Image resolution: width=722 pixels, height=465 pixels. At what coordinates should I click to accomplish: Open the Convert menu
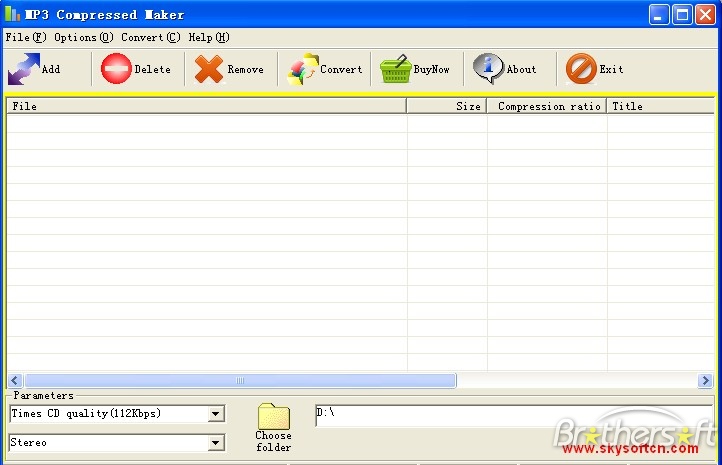(151, 37)
